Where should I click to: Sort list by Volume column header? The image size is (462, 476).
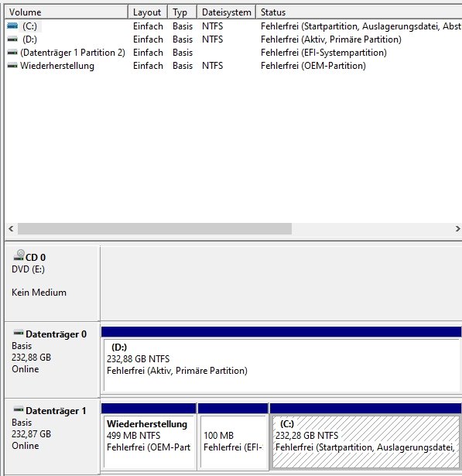[67, 12]
